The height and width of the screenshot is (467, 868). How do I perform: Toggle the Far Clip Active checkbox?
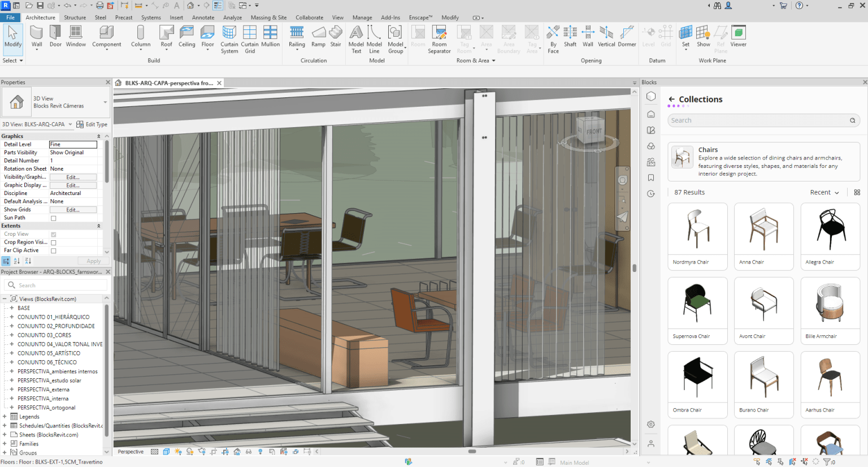(54, 250)
